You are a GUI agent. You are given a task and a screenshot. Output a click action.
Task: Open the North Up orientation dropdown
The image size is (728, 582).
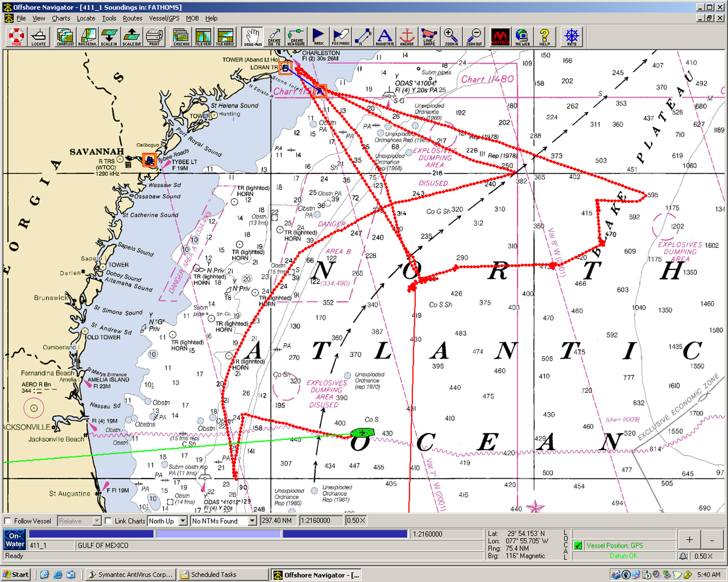tap(167, 521)
